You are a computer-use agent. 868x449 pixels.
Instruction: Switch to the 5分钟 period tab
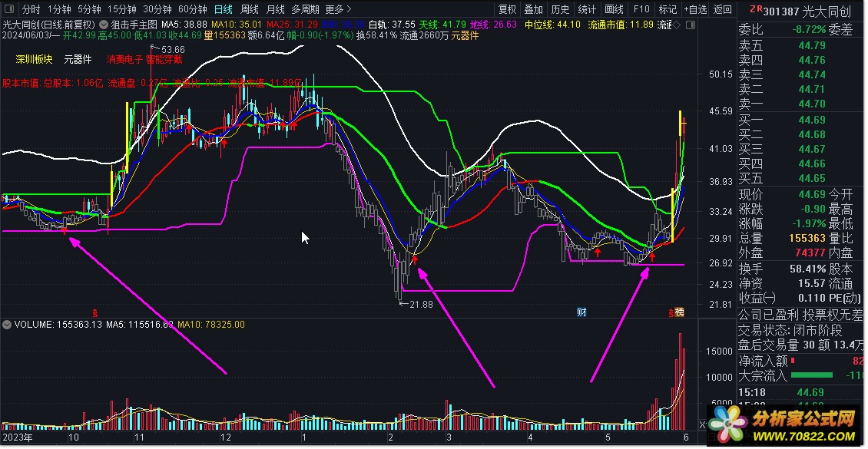point(88,9)
